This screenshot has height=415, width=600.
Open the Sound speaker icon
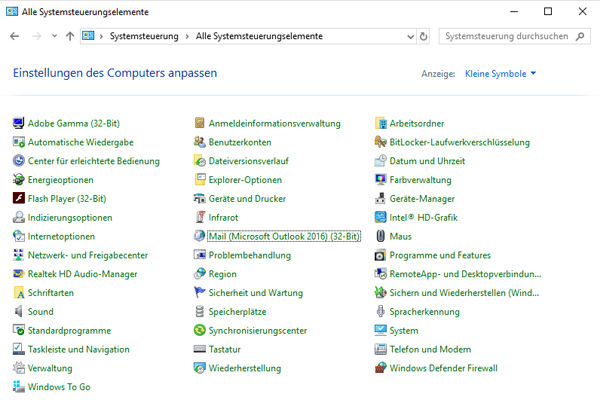tap(18, 311)
